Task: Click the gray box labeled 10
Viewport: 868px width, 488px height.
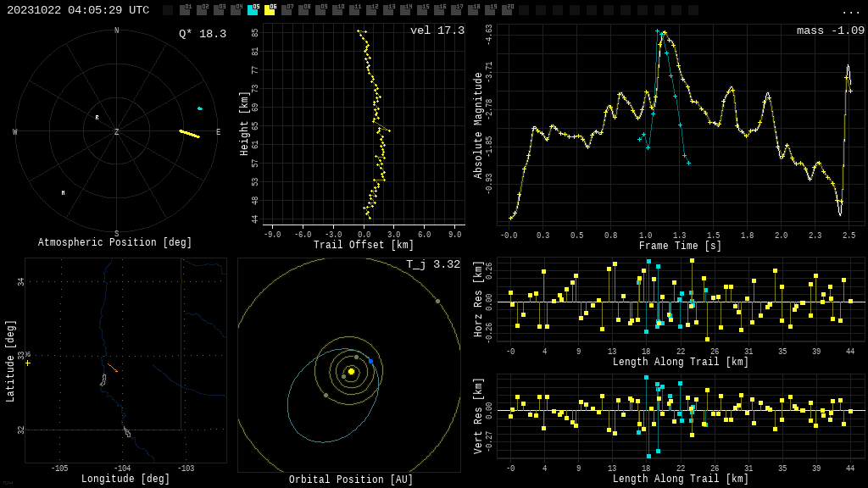Action: click(337, 10)
